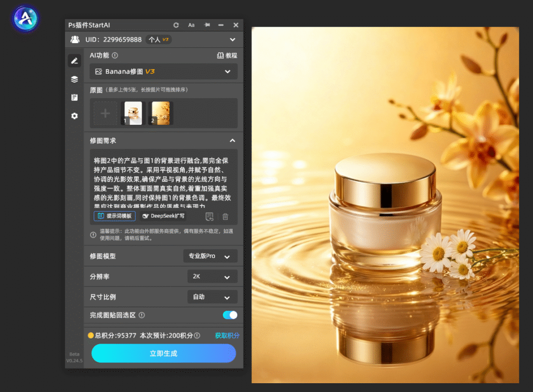Click the gold points coin icon

click(x=91, y=335)
